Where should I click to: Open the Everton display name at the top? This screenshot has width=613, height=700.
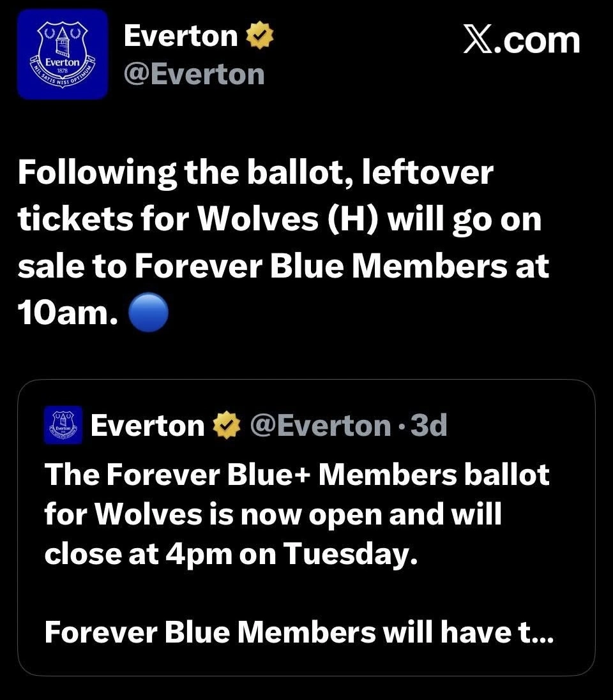coord(181,36)
